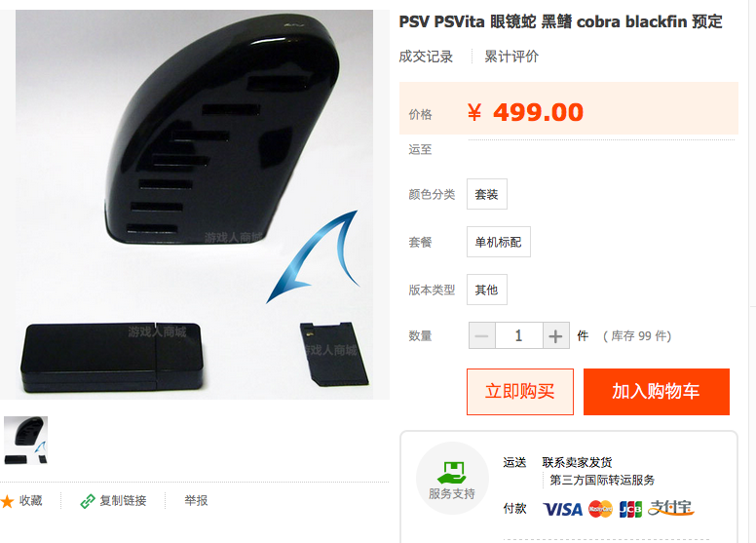Click the 举报 report link

[196, 500]
